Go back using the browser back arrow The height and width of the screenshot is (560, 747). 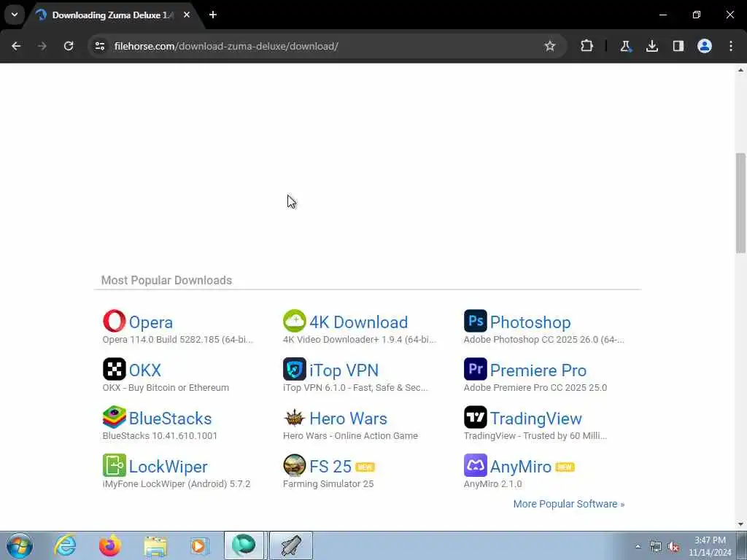[16, 46]
